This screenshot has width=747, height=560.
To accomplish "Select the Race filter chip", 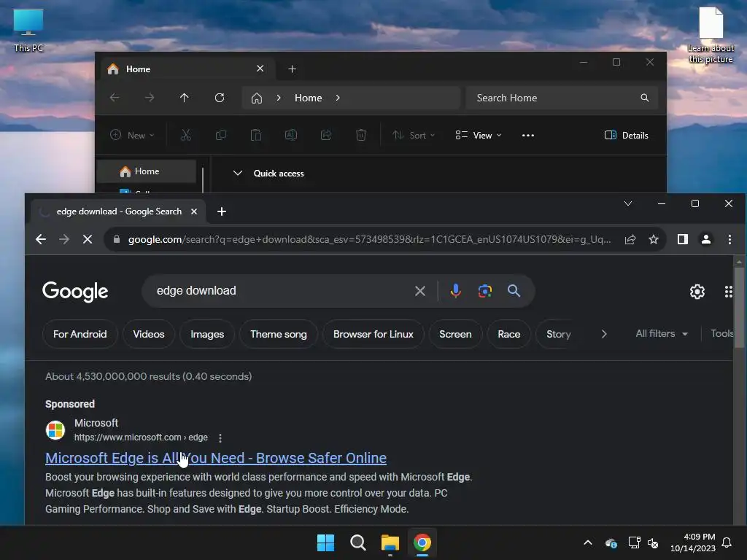I will pos(508,334).
